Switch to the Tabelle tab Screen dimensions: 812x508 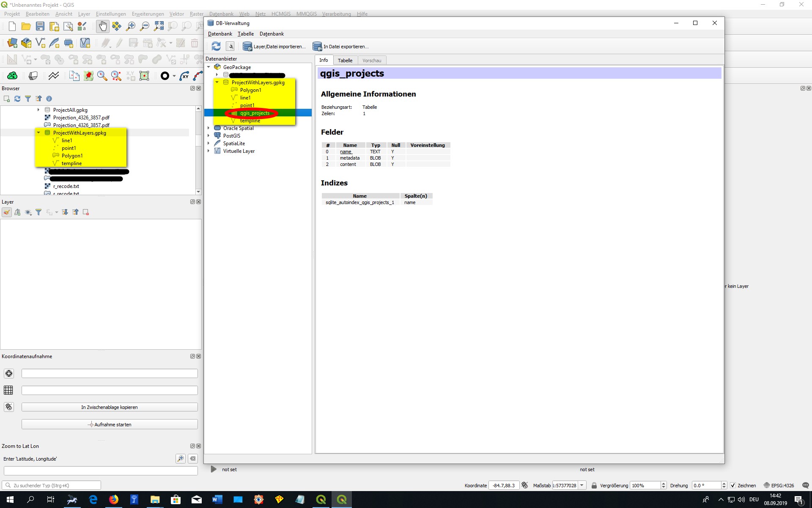345,60
